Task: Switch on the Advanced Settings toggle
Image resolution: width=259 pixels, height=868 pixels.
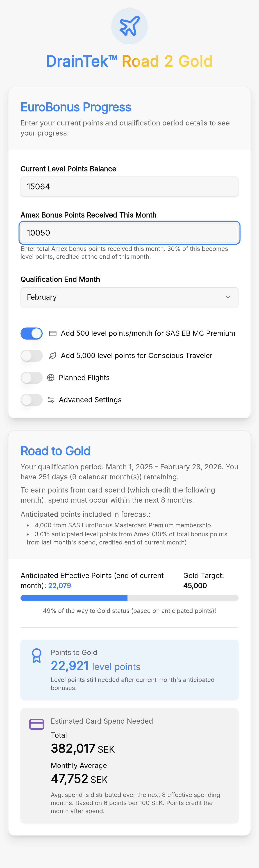Action: [32, 400]
